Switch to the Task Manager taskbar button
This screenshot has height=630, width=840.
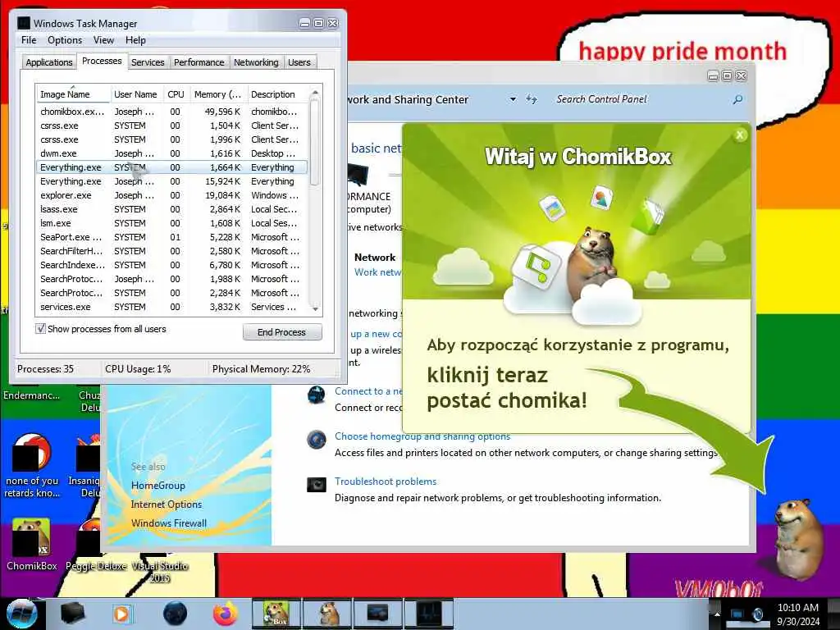(x=429, y=614)
